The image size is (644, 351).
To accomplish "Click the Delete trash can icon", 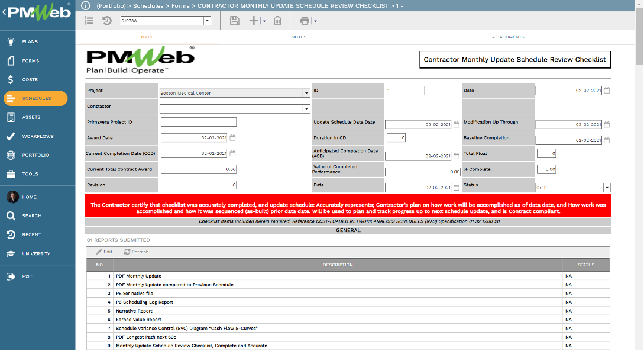I will tap(277, 21).
